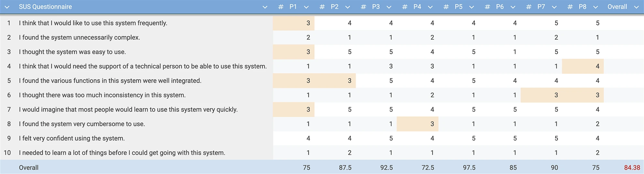Open the P4 column dropdown chevron
644x174 pixels.
pos(430,7)
